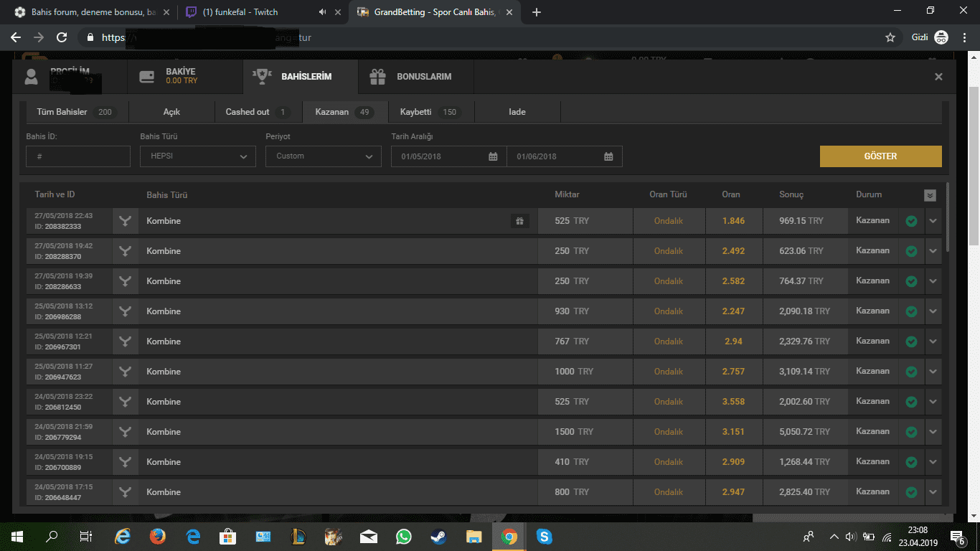980x551 pixels.
Task: Open File Explorer from taskbar
Action: pyautogui.click(x=473, y=537)
